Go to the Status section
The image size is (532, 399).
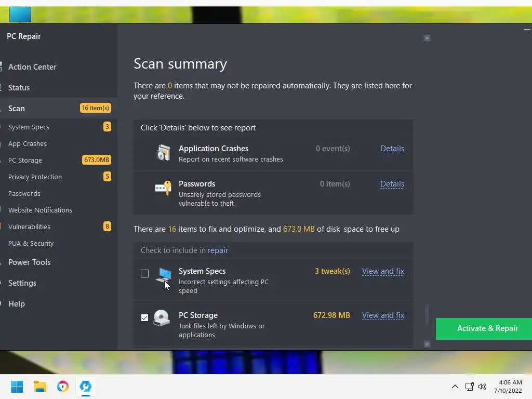click(x=19, y=87)
